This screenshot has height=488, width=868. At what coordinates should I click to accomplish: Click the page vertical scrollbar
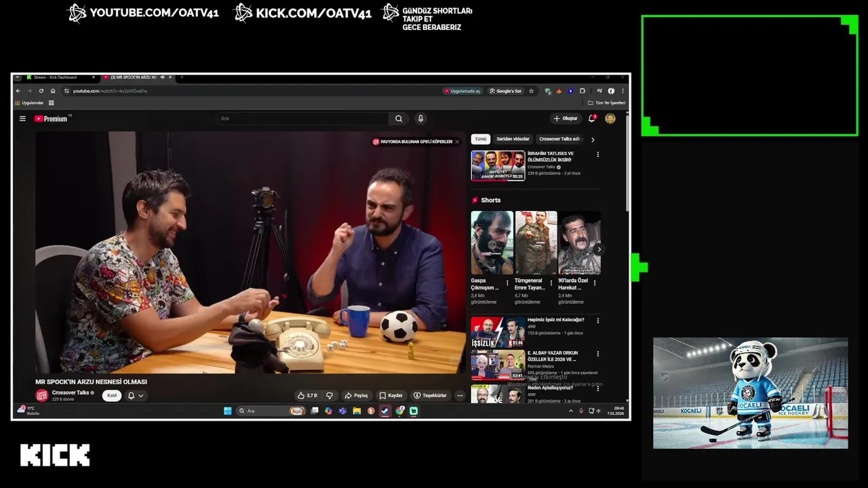pyautogui.click(x=627, y=163)
